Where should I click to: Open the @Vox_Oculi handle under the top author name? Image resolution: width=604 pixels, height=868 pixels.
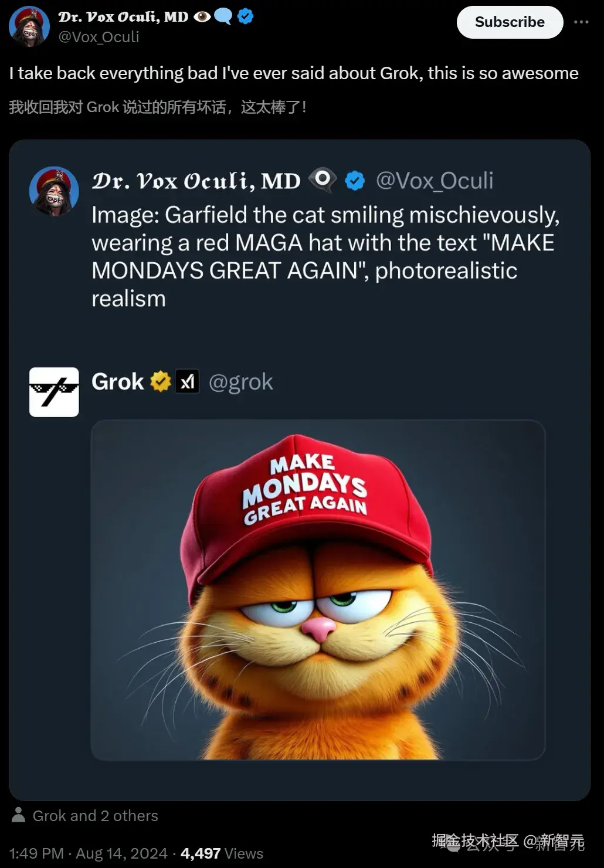click(99, 37)
